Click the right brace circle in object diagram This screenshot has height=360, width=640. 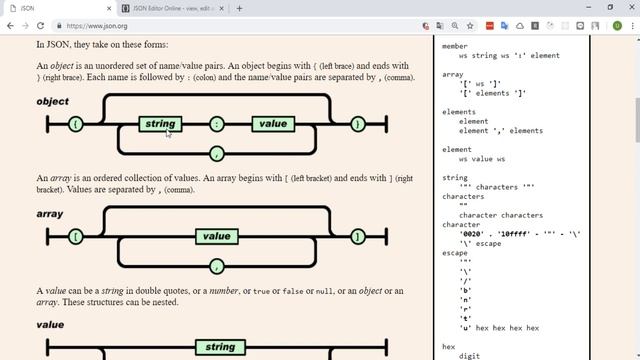(358, 124)
